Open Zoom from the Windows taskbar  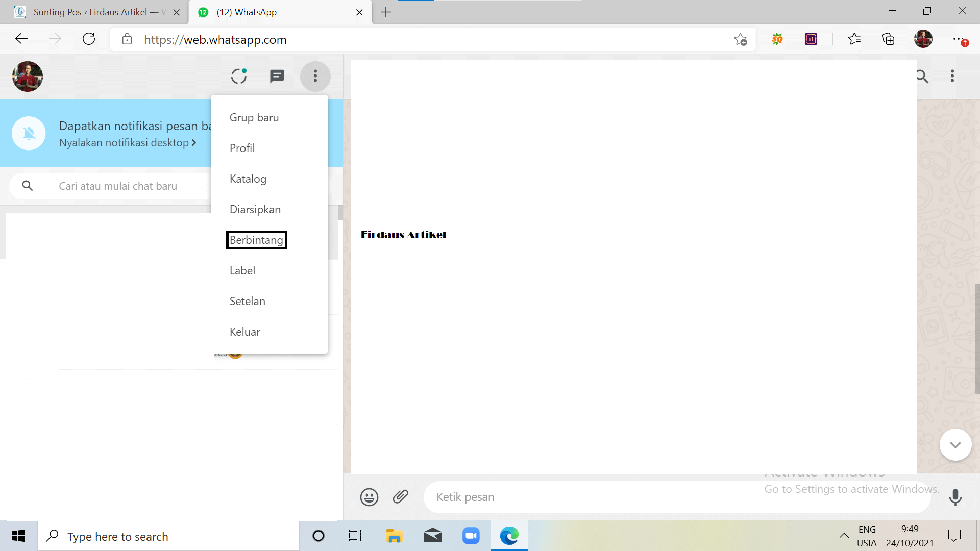click(x=471, y=536)
